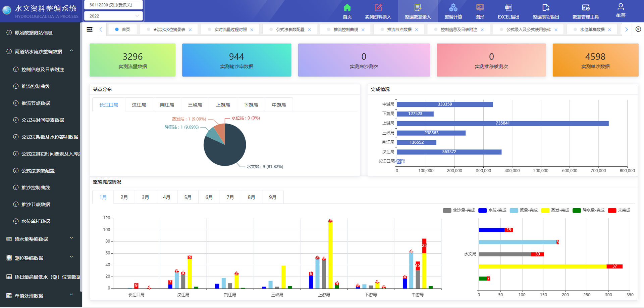This screenshot has height=308, width=644.
Task: Toggle the sidebar hamburger menu icon
Action: tap(90, 30)
